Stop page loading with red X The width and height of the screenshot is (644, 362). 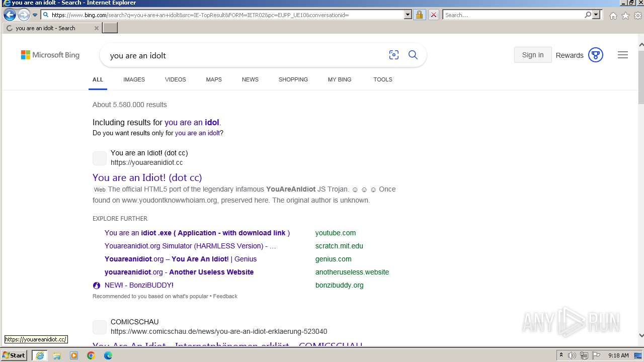click(433, 15)
